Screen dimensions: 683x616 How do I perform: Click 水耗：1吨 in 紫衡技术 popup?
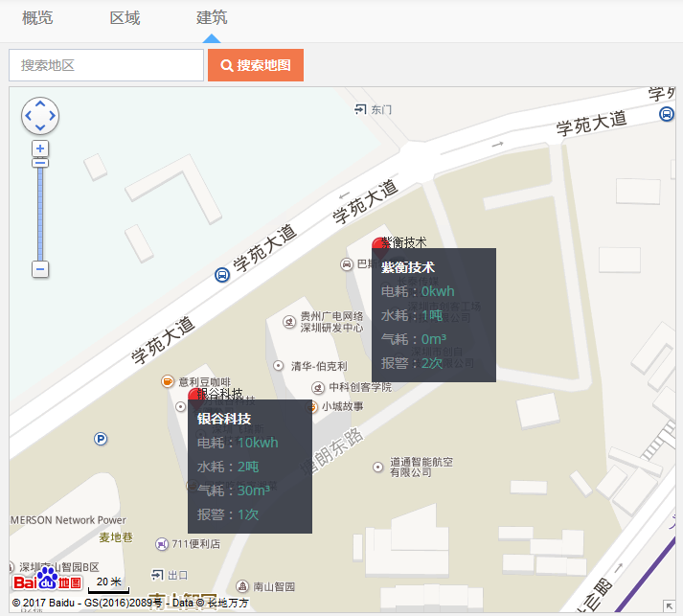coord(412,315)
